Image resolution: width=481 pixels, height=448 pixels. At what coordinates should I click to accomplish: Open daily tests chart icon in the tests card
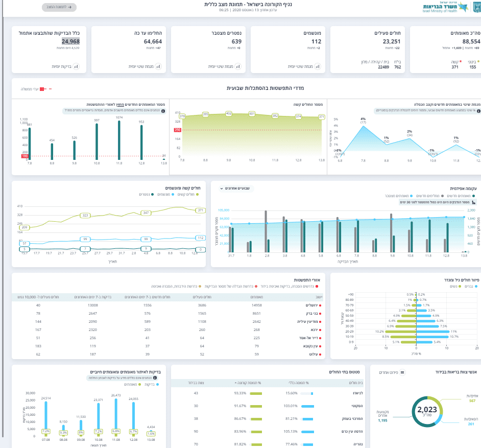point(76,66)
